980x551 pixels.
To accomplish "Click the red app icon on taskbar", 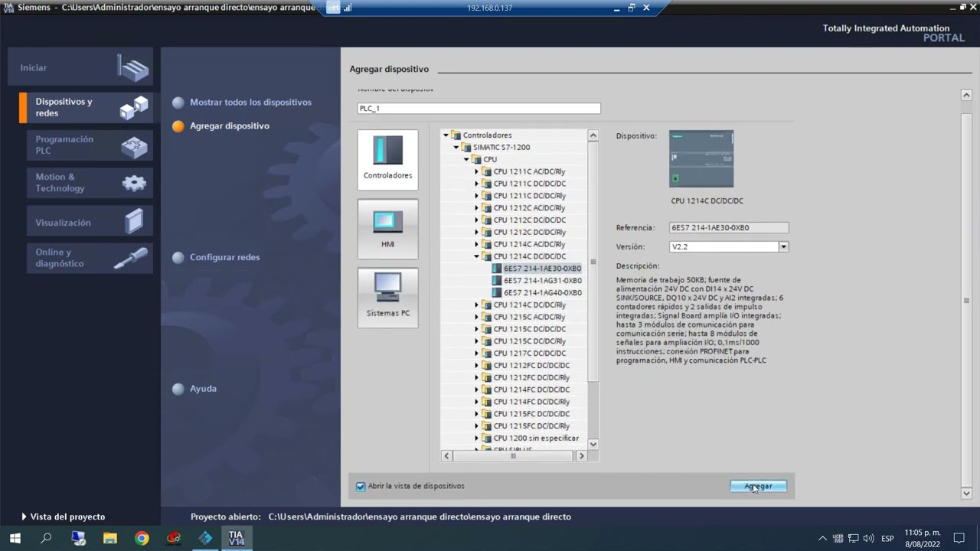I will (174, 538).
